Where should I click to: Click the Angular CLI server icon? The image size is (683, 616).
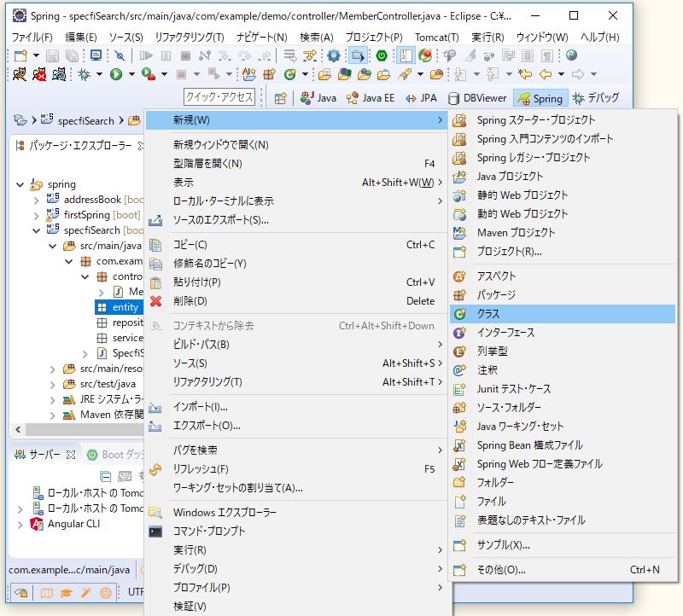37,524
